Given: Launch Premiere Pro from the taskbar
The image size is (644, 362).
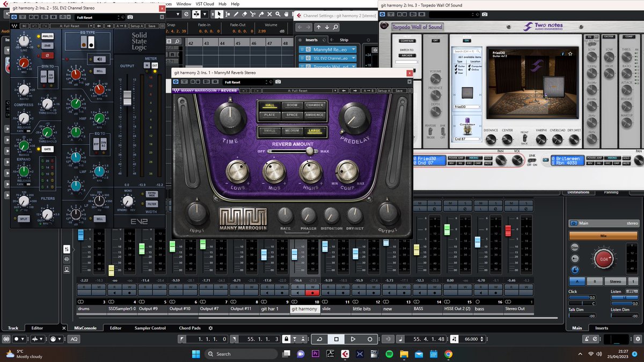Looking at the screenshot, I should click(316, 353).
